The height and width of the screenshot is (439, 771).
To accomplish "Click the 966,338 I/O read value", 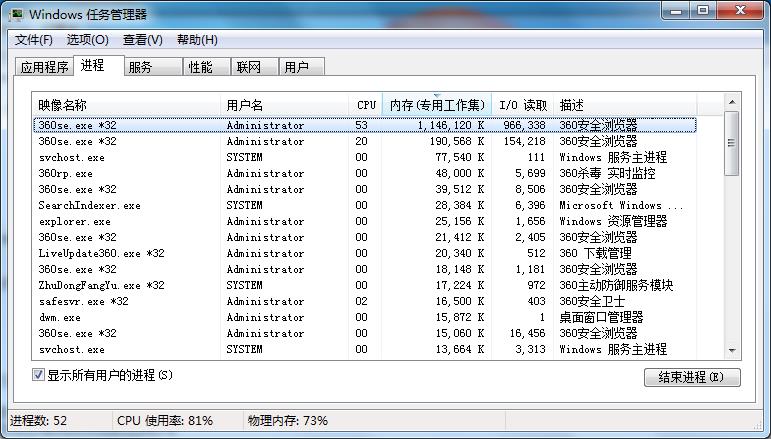I will [x=524, y=125].
